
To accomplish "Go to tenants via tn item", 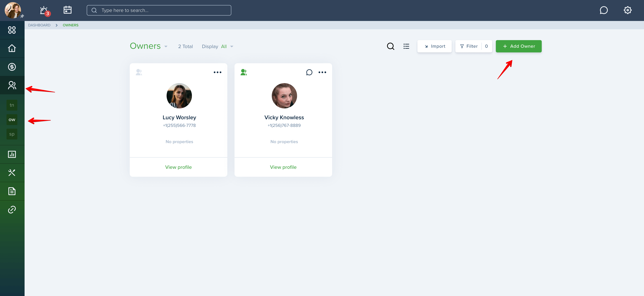I will pyautogui.click(x=12, y=105).
